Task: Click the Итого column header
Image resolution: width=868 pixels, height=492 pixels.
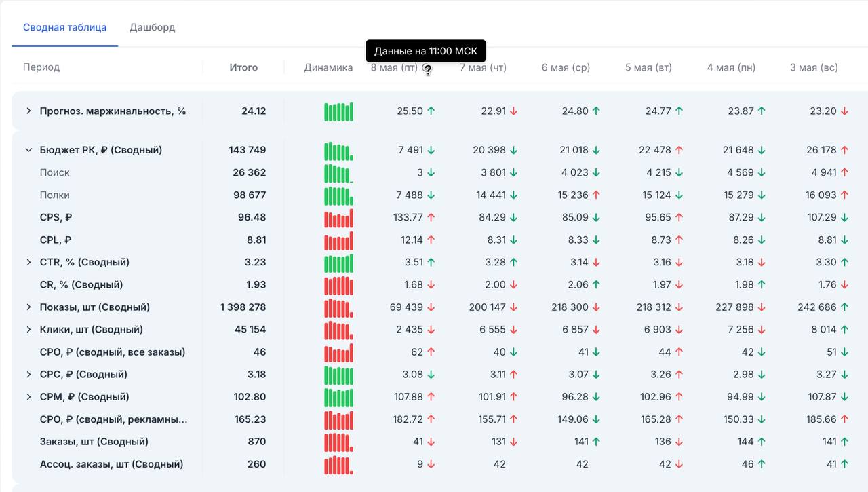Action: (x=243, y=67)
